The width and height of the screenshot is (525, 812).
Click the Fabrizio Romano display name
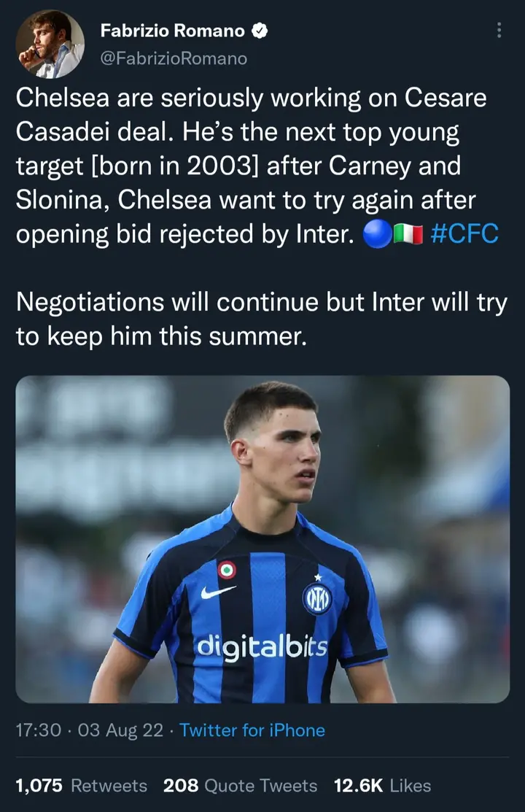172,31
